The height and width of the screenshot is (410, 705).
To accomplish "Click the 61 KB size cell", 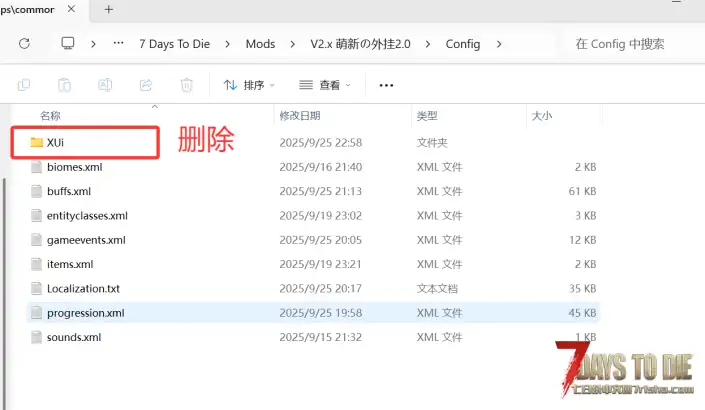I will [x=582, y=192].
